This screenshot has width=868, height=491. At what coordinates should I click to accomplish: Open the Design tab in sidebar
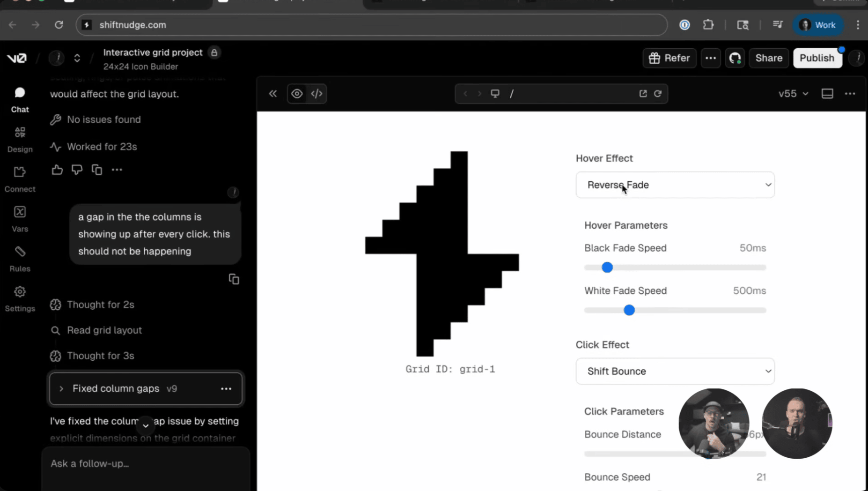(20, 139)
